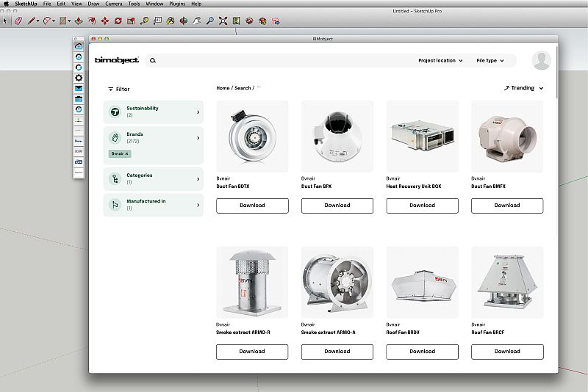Expand the Categories filter
Screen dimensions: 588x392
154,179
